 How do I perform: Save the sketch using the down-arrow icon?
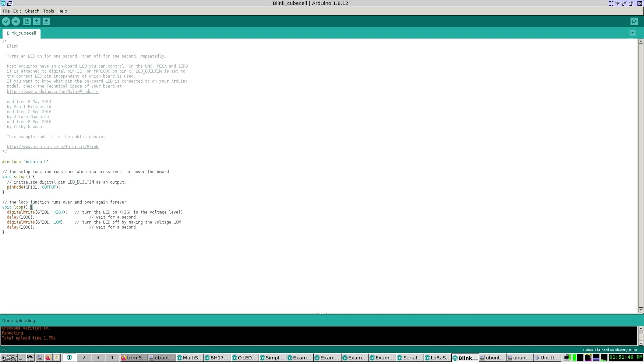[46, 21]
